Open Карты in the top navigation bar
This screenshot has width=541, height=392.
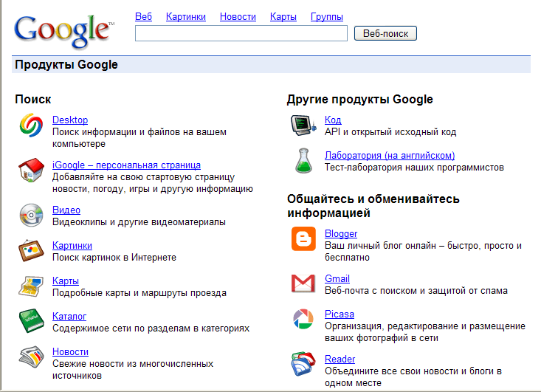coord(283,16)
